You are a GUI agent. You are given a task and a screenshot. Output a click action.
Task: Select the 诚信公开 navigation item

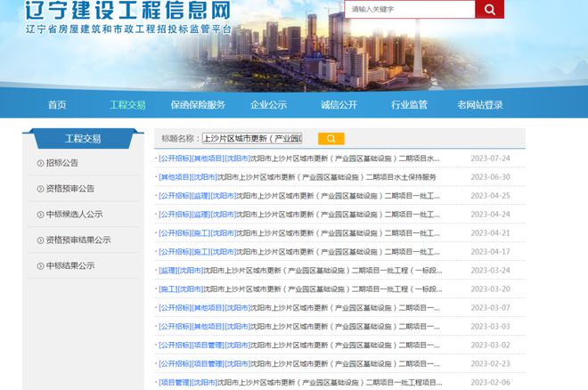click(339, 105)
